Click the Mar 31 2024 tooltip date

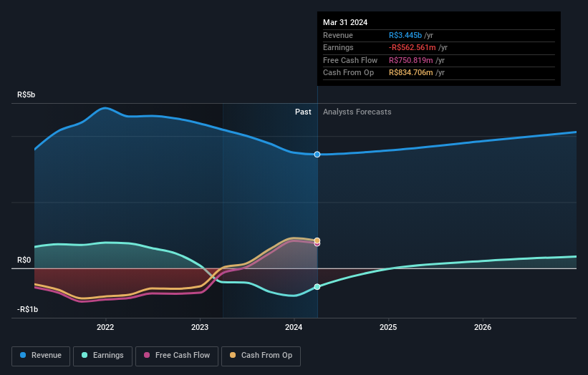pyautogui.click(x=345, y=22)
